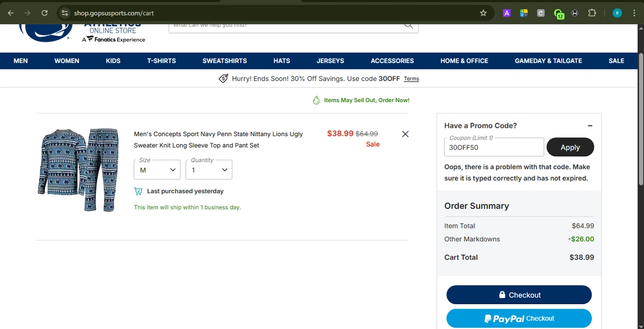This screenshot has width=644, height=329.
Task: Open the SWEATSHIRTS menu
Action: (x=225, y=61)
